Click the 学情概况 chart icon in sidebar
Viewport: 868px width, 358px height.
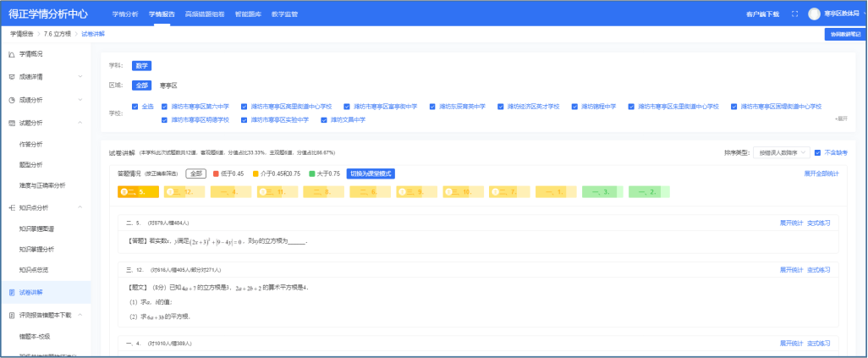click(x=12, y=54)
